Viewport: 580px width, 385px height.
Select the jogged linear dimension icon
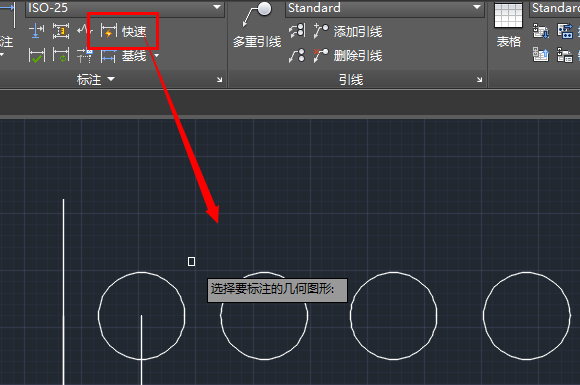pos(85,30)
